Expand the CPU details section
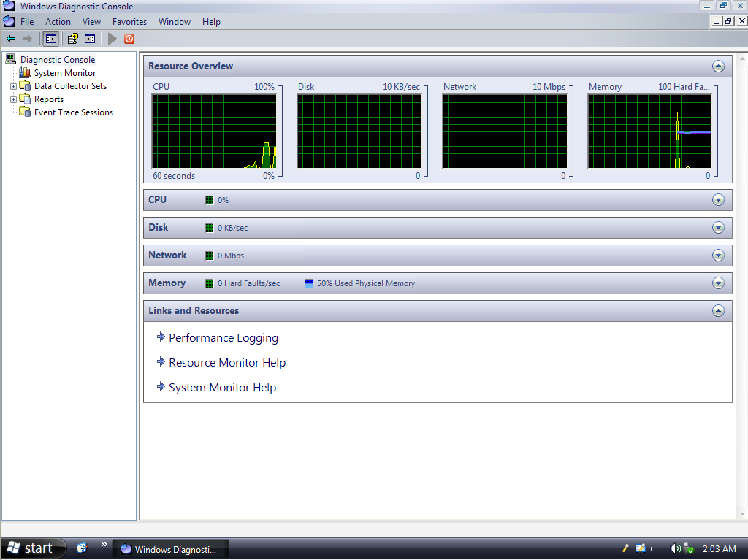Viewport: 748px width, 560px height. 718,200
